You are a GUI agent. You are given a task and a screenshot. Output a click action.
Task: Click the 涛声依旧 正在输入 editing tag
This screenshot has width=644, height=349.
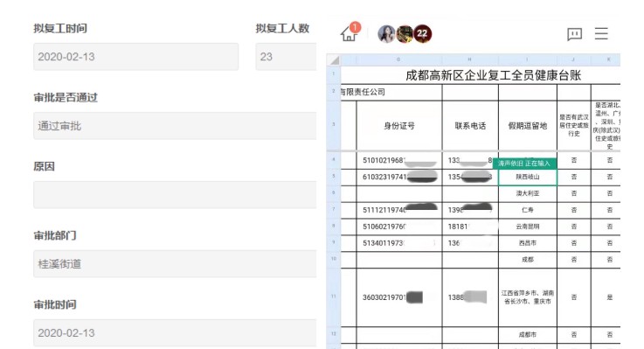pos(524,164)
